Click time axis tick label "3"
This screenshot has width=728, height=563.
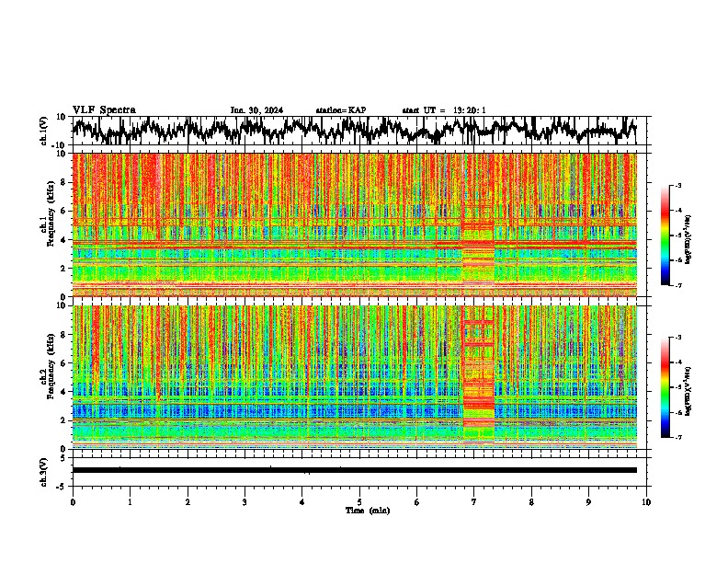tap(245, 502)
